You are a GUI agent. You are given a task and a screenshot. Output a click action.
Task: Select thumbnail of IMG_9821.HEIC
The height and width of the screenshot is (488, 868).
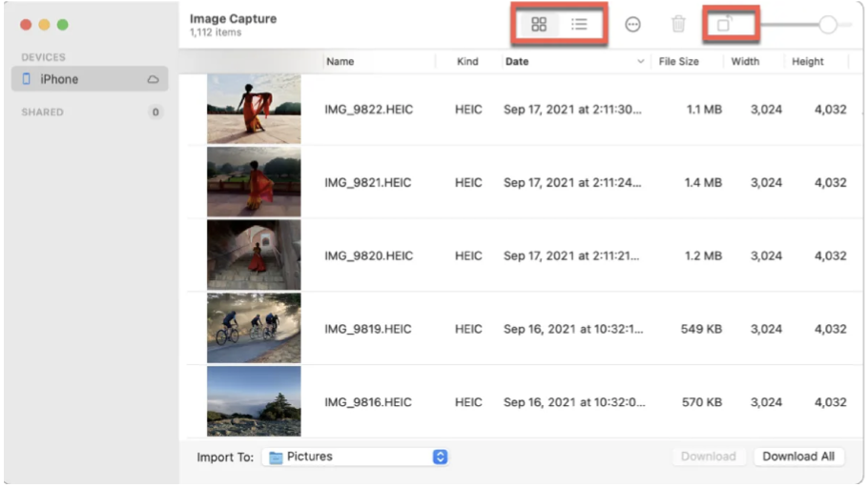(x=254, y=182)
